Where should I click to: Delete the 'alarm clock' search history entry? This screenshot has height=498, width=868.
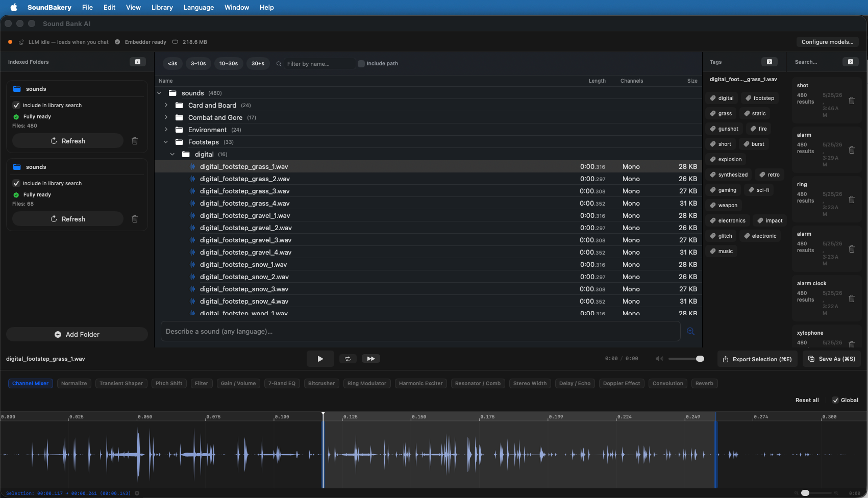point(852,298)
